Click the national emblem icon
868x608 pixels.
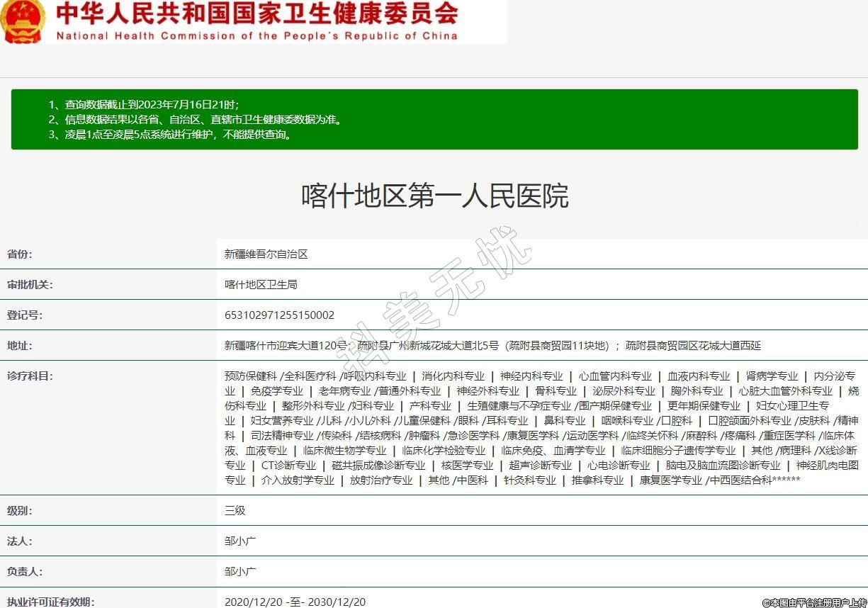pyautogui.click(x=23, y=22)
